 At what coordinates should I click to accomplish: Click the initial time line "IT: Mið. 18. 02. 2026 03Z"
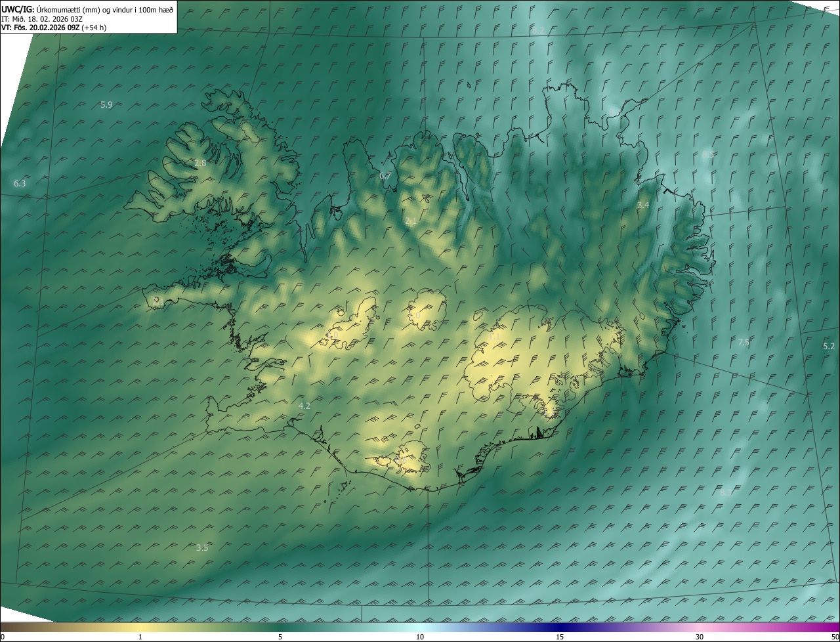pos(41,18)
